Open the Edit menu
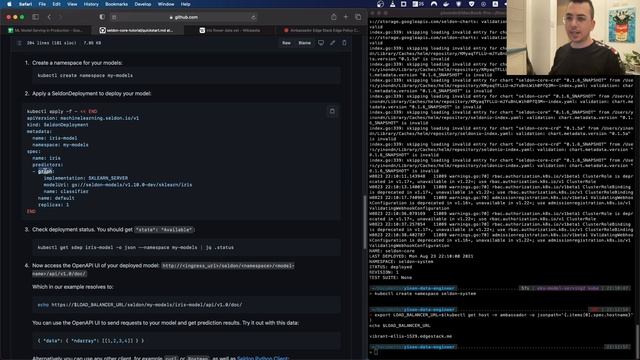Viewport: 640px width, 360px height. (56, 4)
